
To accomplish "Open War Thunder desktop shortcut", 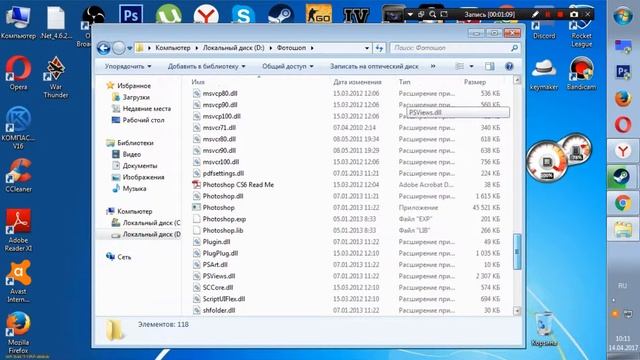I will (56, 78).
